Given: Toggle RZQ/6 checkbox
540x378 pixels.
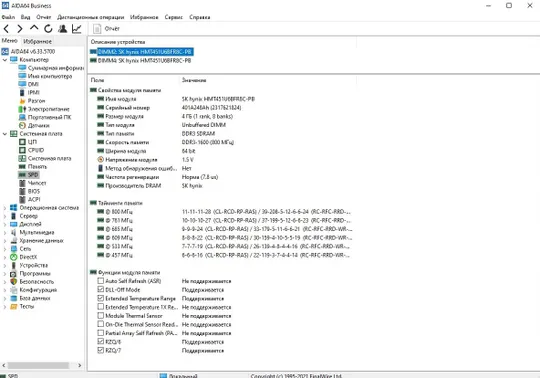Looking at the screenshot, I should click(101, 342).
